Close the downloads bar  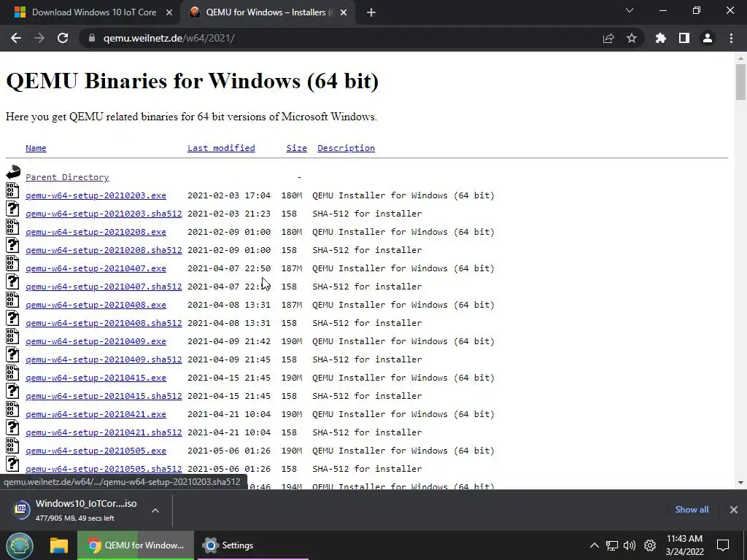pos(734,510)
